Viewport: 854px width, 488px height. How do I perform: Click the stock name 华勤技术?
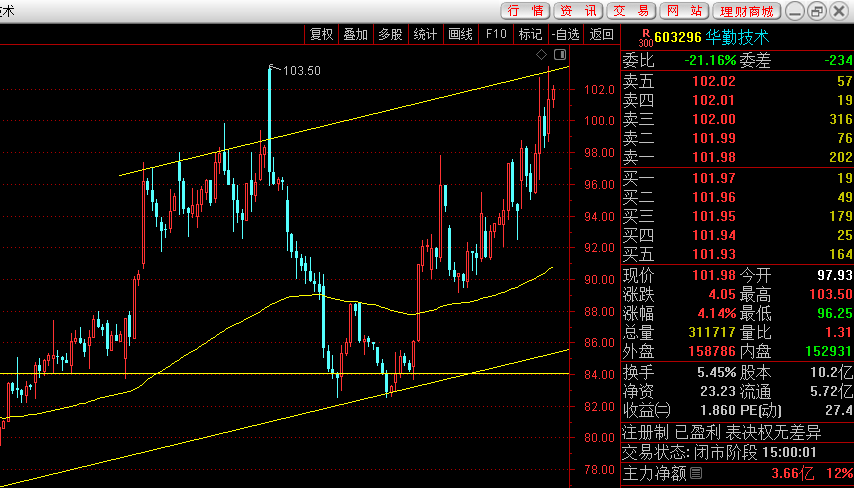pos(737,38)
